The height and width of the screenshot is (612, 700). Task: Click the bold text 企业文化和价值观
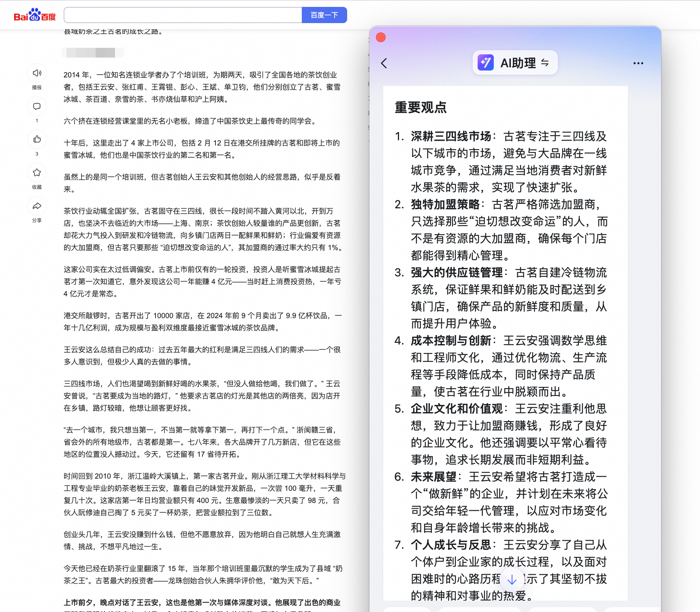pos(457,409)
